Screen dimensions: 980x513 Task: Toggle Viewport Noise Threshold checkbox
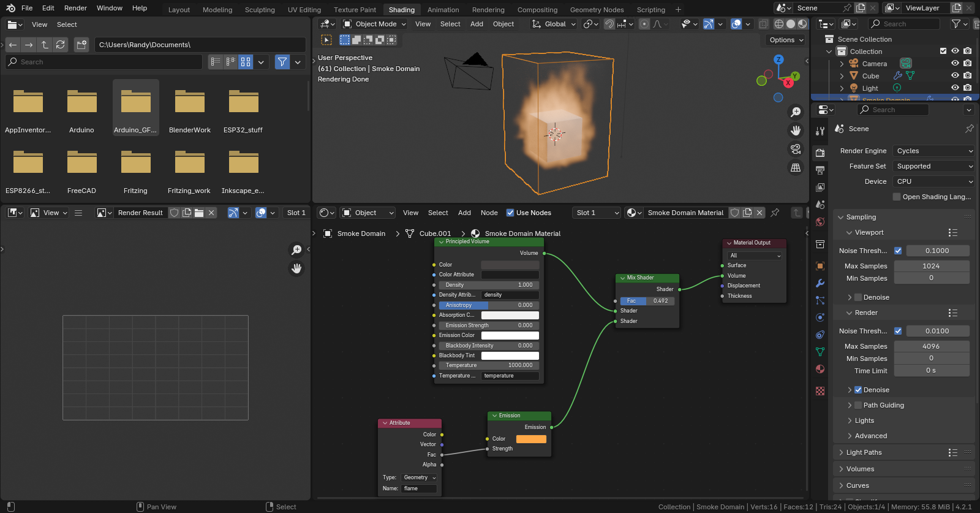[898, 251]
